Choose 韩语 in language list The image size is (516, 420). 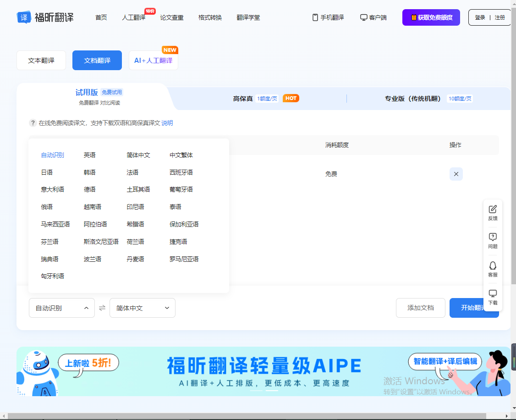(x=89, y=172)
